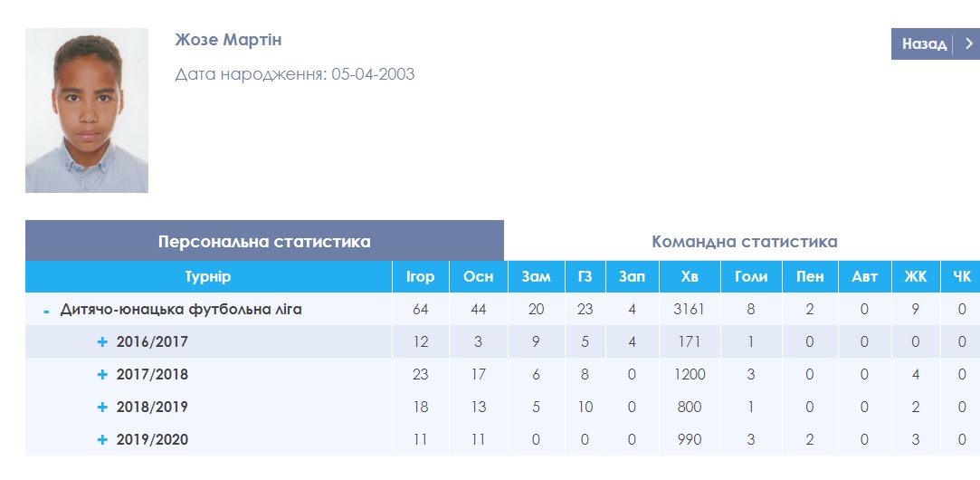Click the Ігор column header
This screenshot has width=980, height=480.
pos(420,277)
